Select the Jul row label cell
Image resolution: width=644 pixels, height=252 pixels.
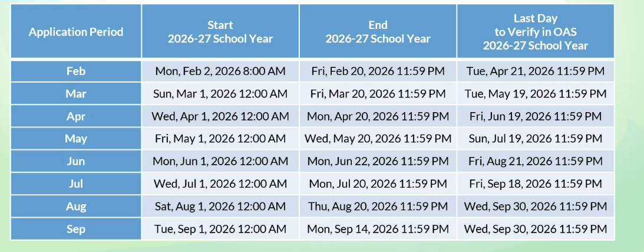click(76, 184)
